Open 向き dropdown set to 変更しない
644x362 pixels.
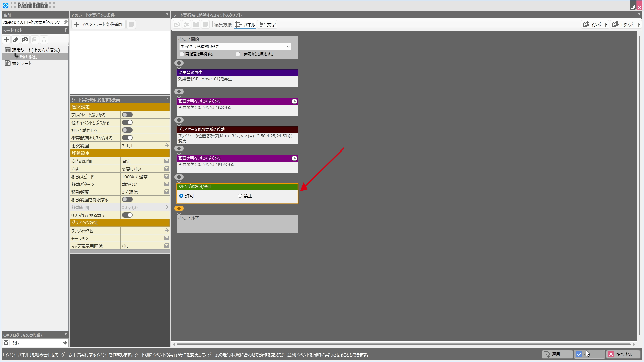(167, 169)
